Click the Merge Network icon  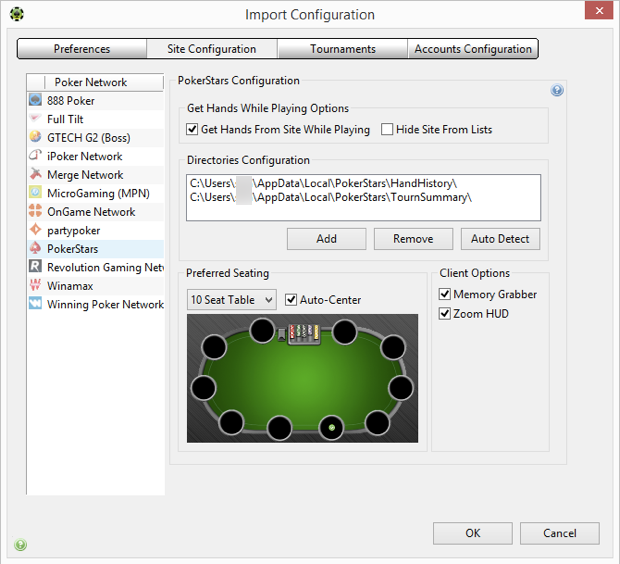tap(35, 174)
